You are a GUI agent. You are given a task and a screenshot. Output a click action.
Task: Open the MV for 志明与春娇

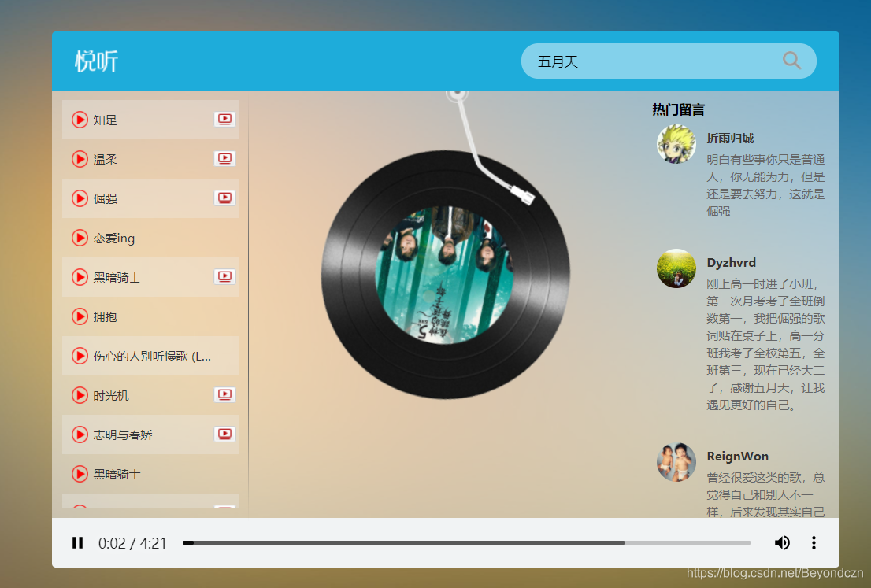point(224,435)
